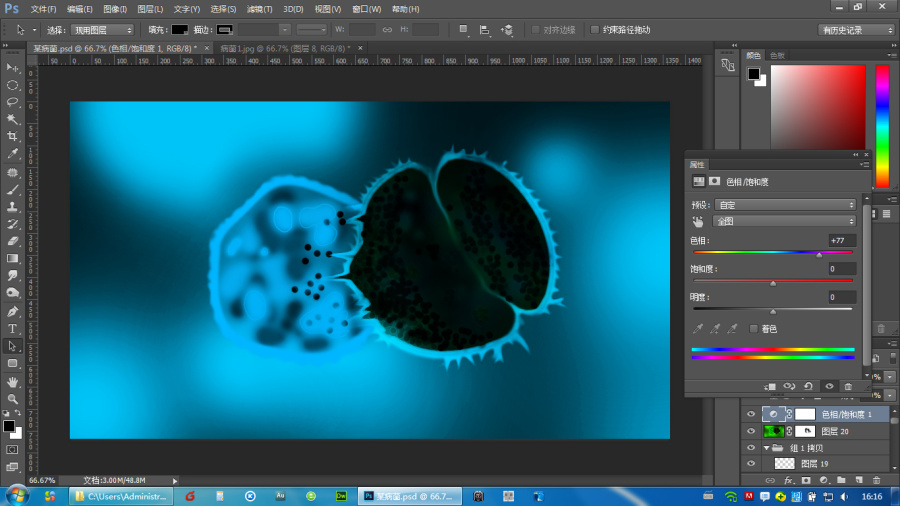Open the stroke line style dropdown
This screenshot has height=506, width=900.
[x=312, y=30]
